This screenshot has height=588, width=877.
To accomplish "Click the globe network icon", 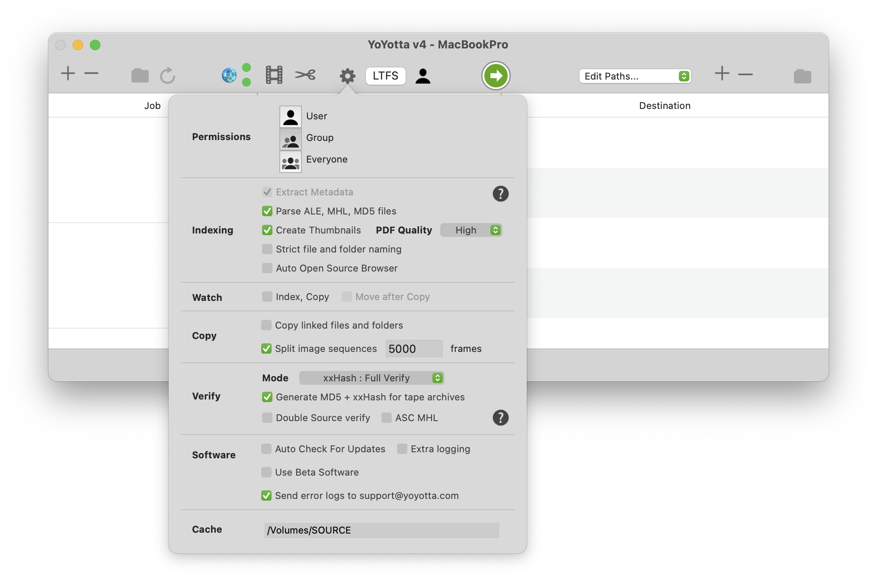I will point(229,75).
